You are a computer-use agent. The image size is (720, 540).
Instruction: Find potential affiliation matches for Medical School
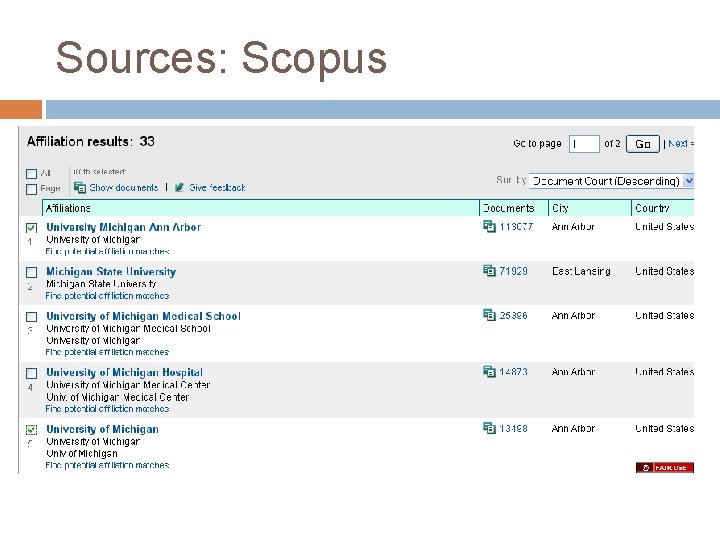[x=107, y=352]
